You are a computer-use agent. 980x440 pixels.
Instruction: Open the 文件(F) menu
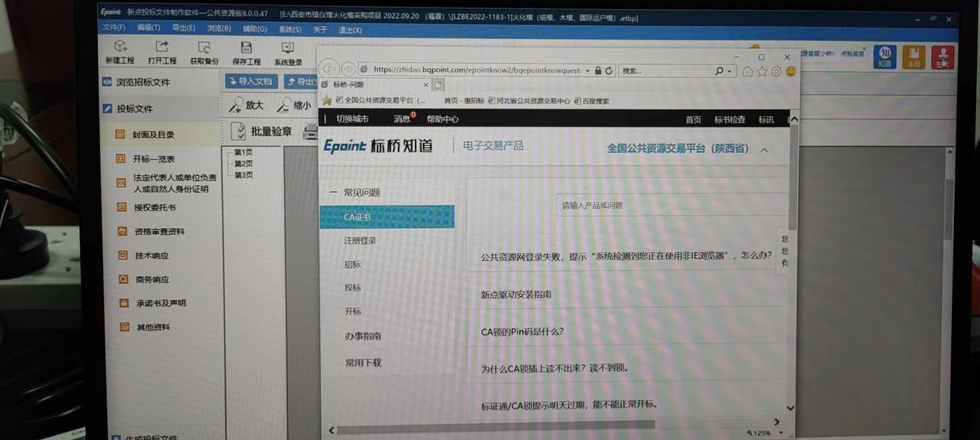point(114,28)
